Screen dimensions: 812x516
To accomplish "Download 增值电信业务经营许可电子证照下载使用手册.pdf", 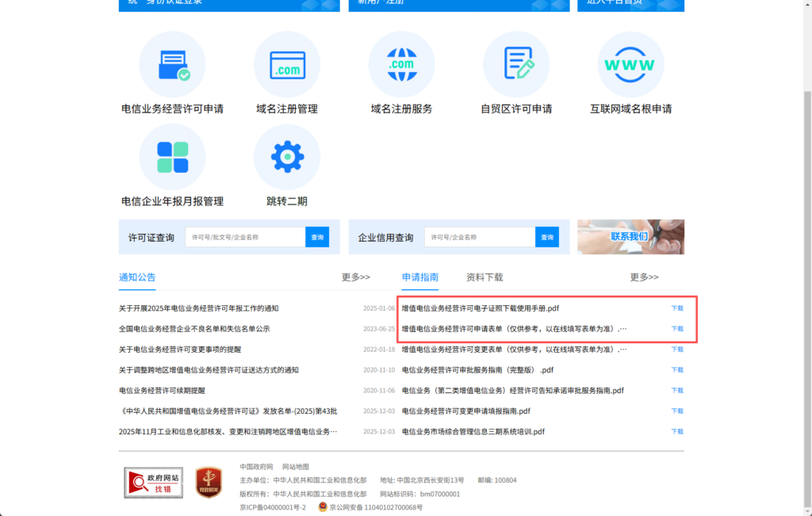I will (676, 308).
